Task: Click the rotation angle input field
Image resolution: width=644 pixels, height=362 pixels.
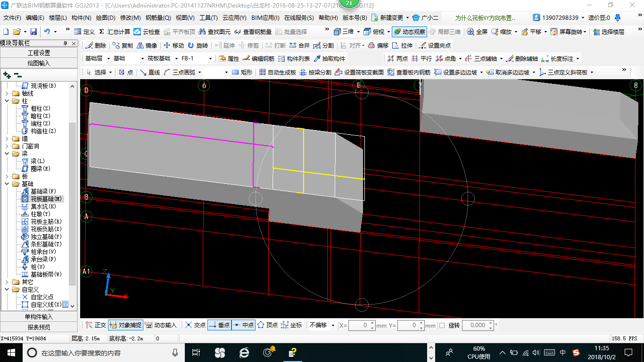Action: [478, 325]
